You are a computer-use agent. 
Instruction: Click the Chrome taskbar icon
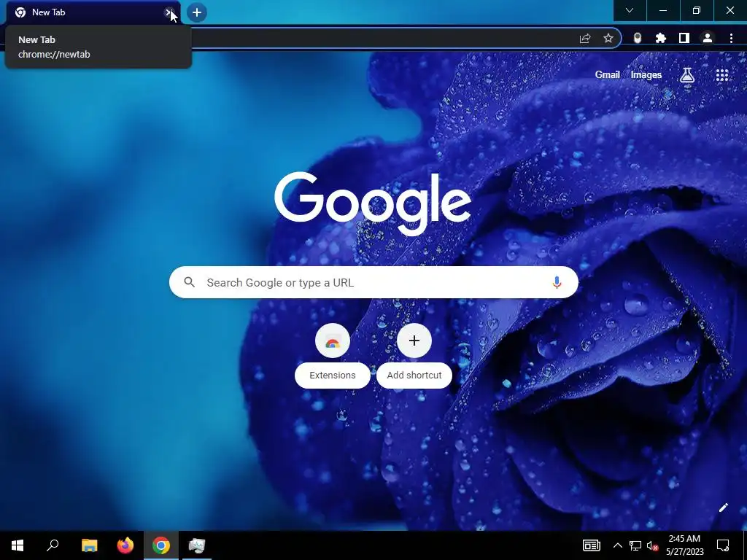pos(161,545)
